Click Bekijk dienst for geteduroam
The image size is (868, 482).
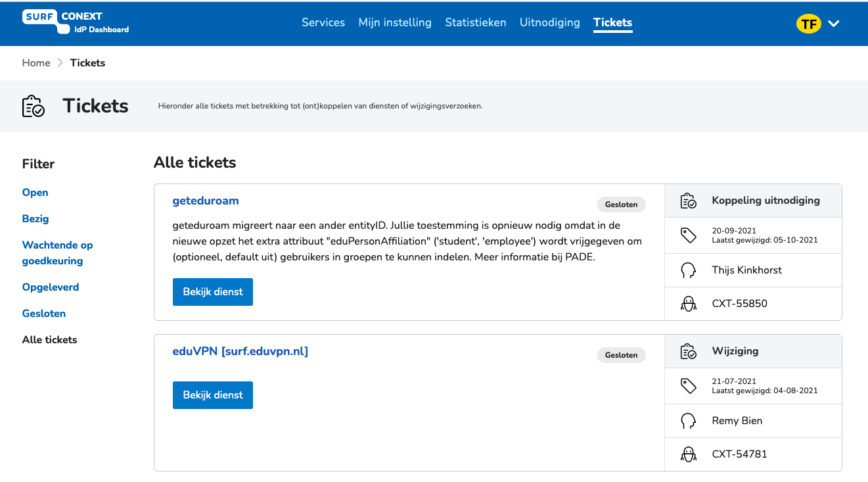click(x=213, y=292)
